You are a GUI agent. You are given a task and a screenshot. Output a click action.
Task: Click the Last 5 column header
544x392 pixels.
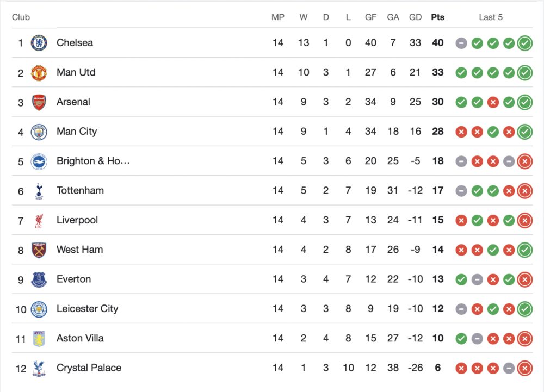491,17
